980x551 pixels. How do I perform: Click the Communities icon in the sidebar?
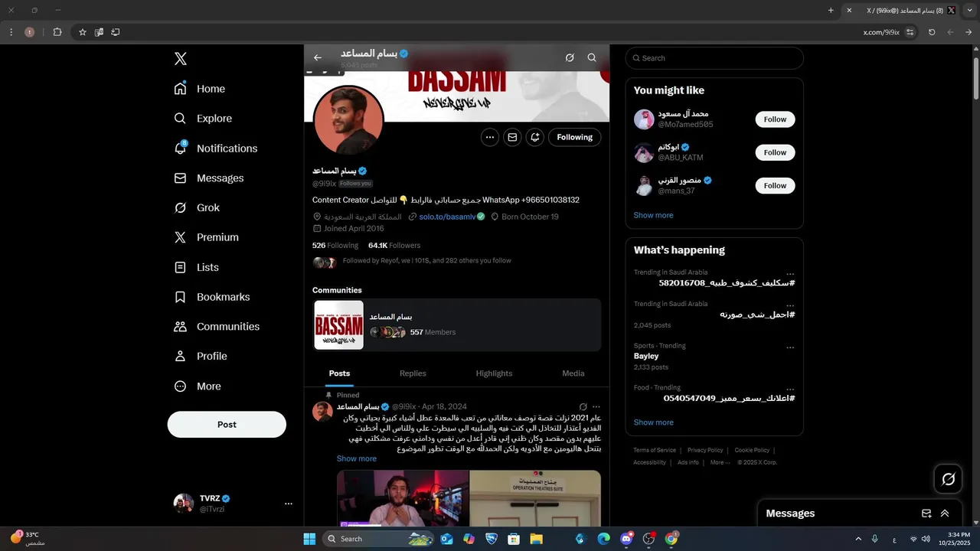tap(181, 327)
